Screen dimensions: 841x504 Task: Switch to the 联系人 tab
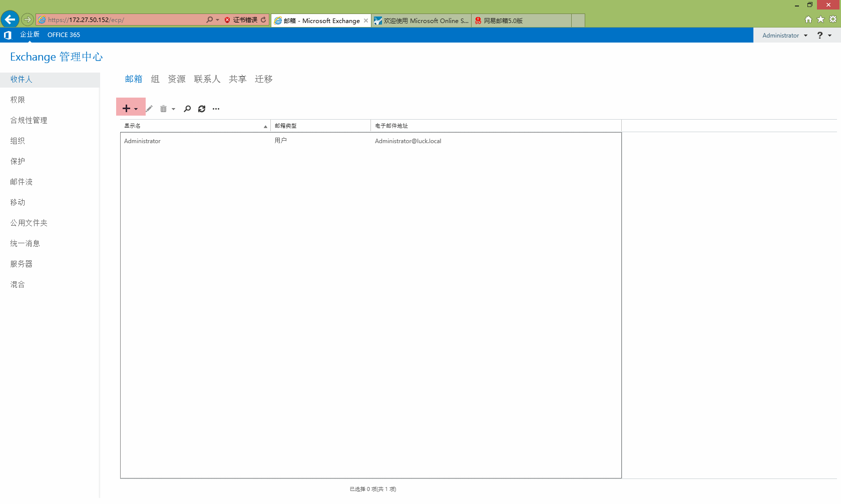tap(207, 79)
